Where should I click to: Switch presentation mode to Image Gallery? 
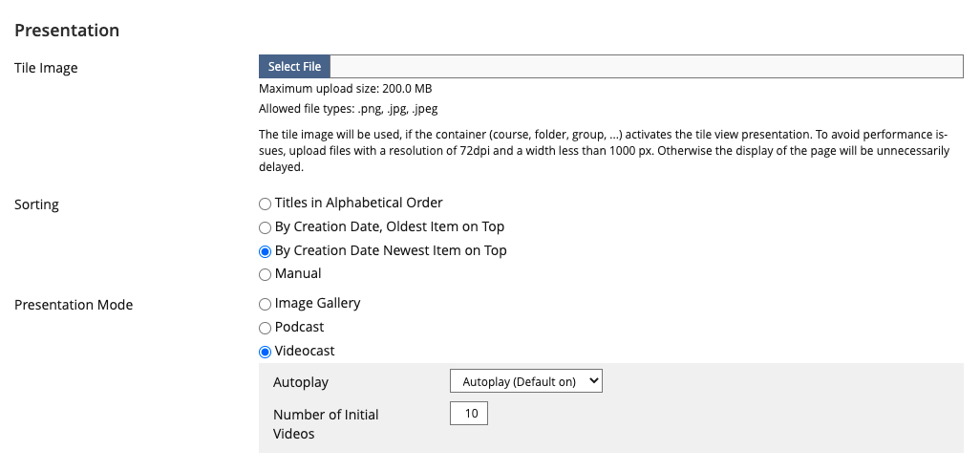point(266,304)
